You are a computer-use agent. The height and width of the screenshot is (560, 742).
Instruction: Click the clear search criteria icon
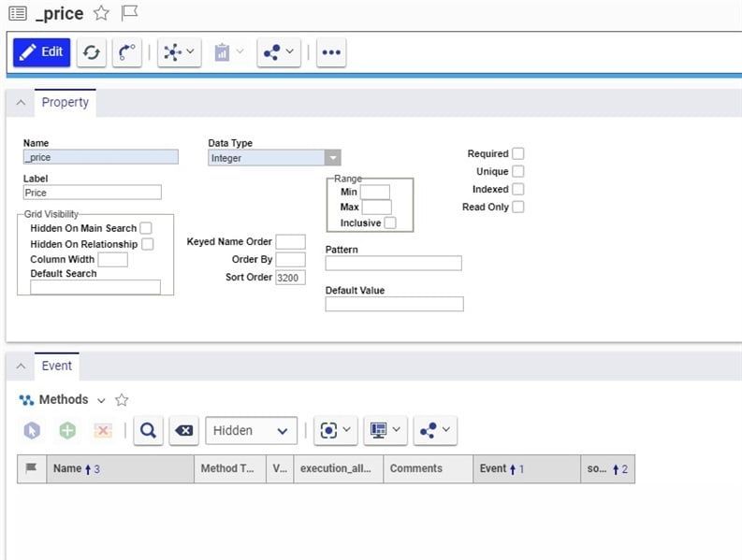pyautogui.click(x=184, y=430)
